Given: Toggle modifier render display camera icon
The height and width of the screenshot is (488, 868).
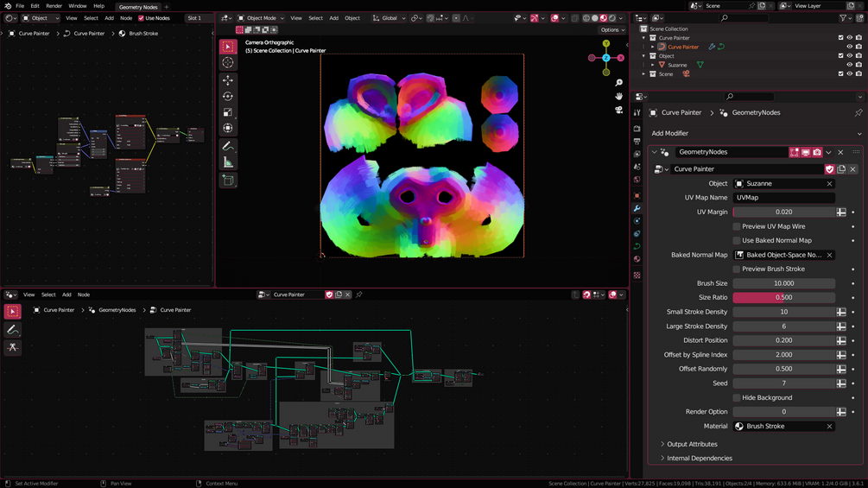Looking at the screenshot, I should (x=817, y=152).
